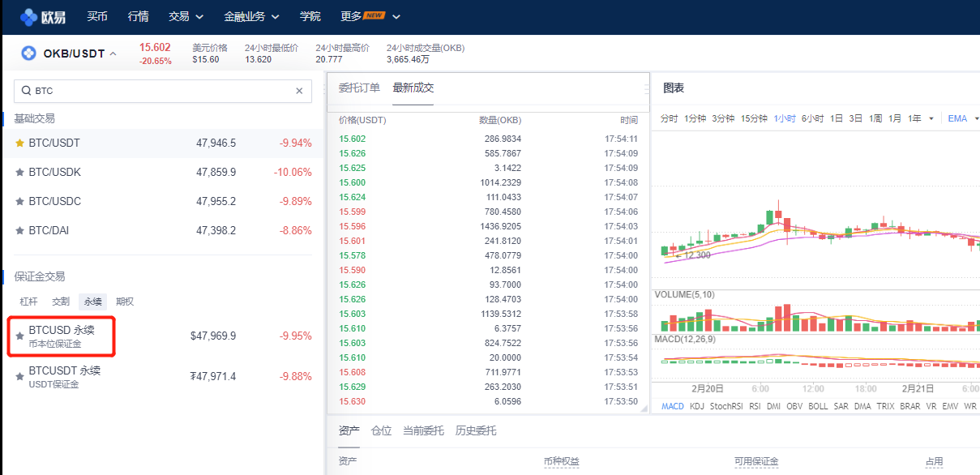Click the search magnifier icon in the BTC box
The image size is (980, 475).
click(x=27, y=91)
